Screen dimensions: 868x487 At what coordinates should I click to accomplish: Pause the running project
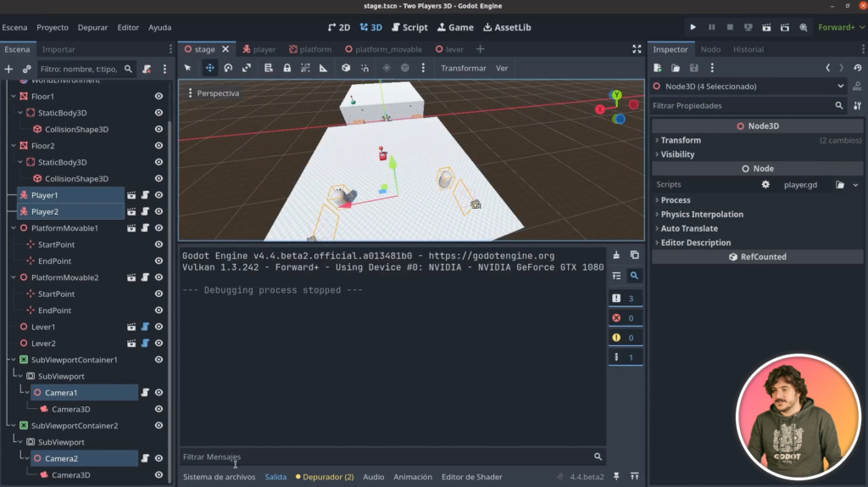click(x=711, y=27)
